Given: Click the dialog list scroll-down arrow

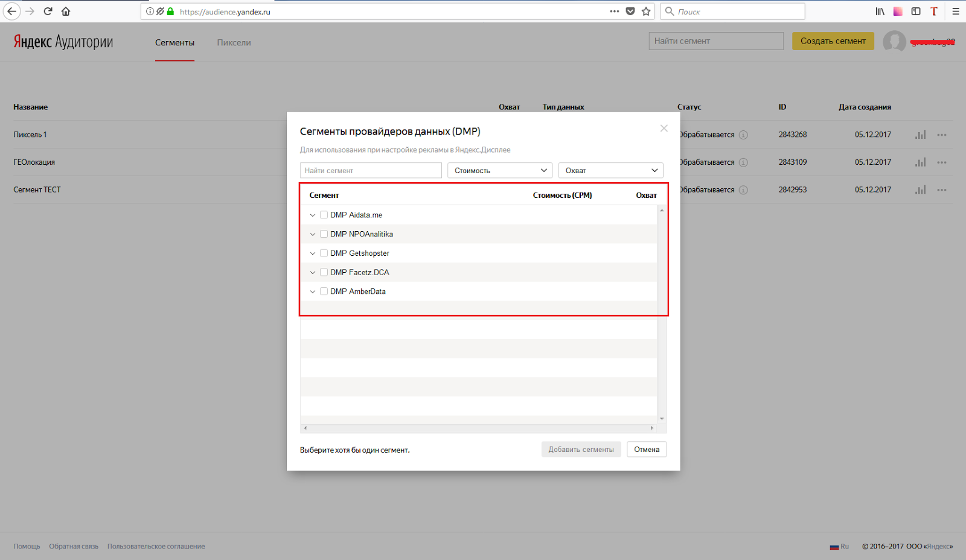Looking at the screenshot, I should pos(662,419).
